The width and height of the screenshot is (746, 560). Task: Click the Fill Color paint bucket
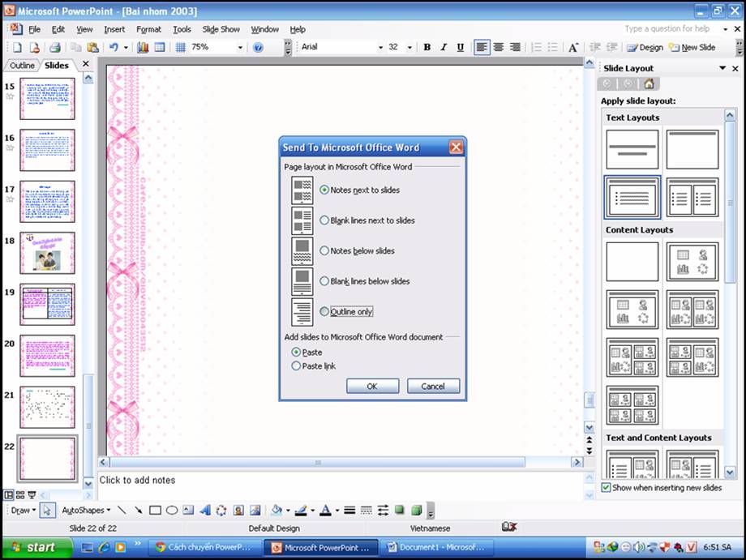pos(277,510)
